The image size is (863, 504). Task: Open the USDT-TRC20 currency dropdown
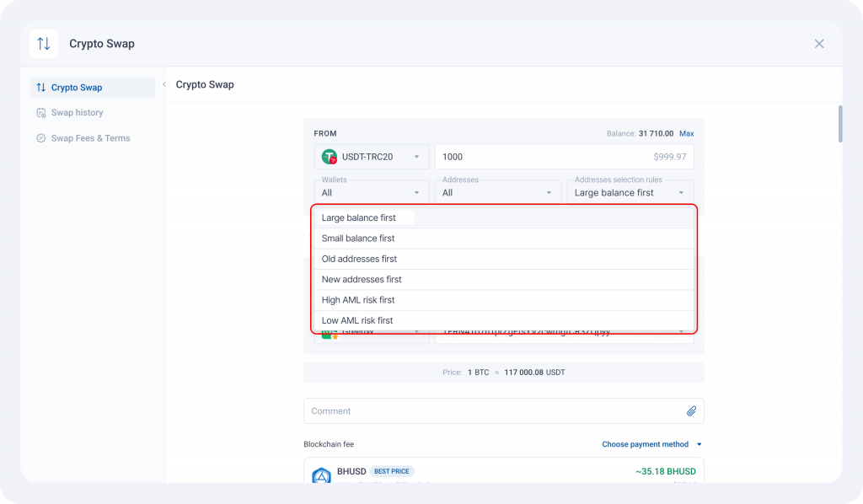(372, 157)
